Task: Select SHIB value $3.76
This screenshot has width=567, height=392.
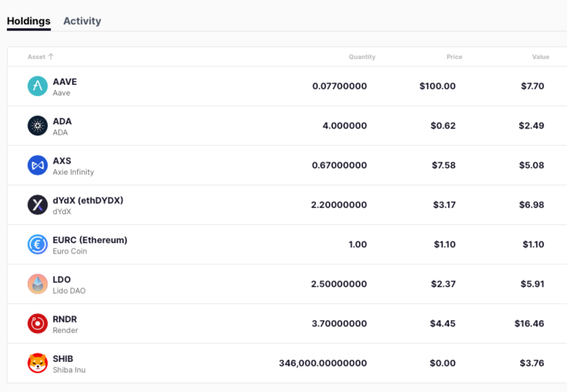Action: pos(532,363)
